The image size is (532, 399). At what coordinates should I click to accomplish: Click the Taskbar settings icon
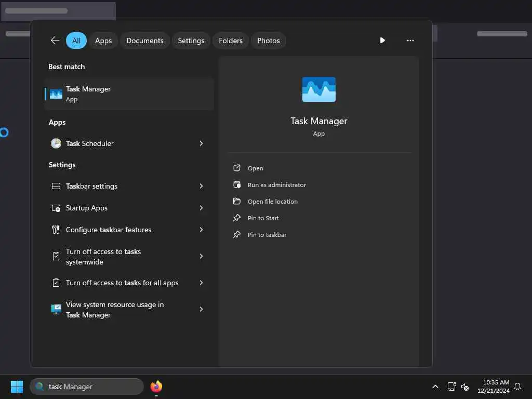(x=56, y=187)
